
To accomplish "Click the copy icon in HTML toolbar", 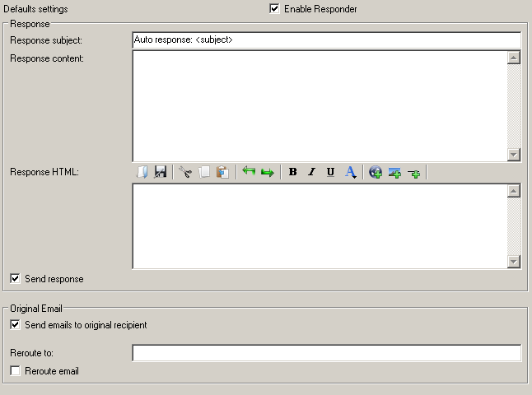I will [204, 172].
